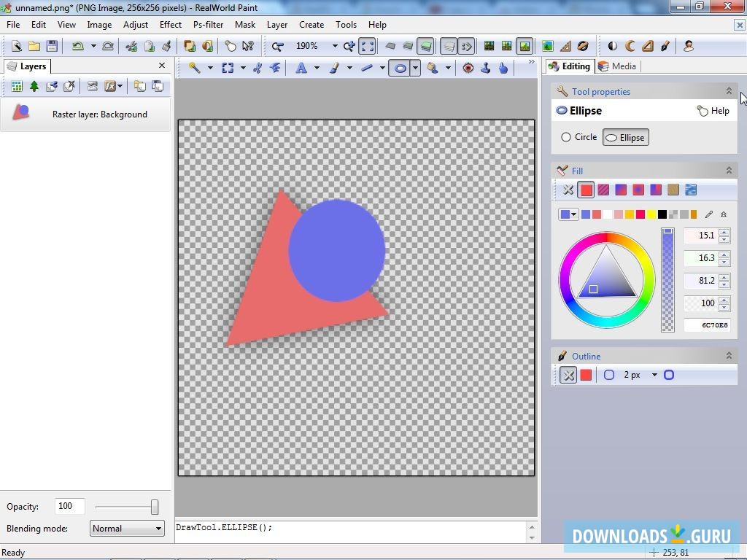
Task: Open the Effect menu
Action: pos(170,24)
